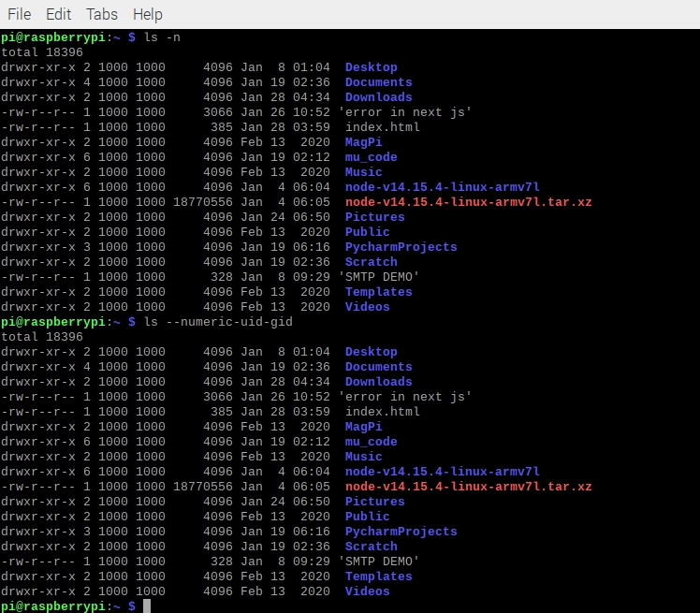700x613 pixels.
Task: Click 'Public' in the first listing
Action: point(368,232)
